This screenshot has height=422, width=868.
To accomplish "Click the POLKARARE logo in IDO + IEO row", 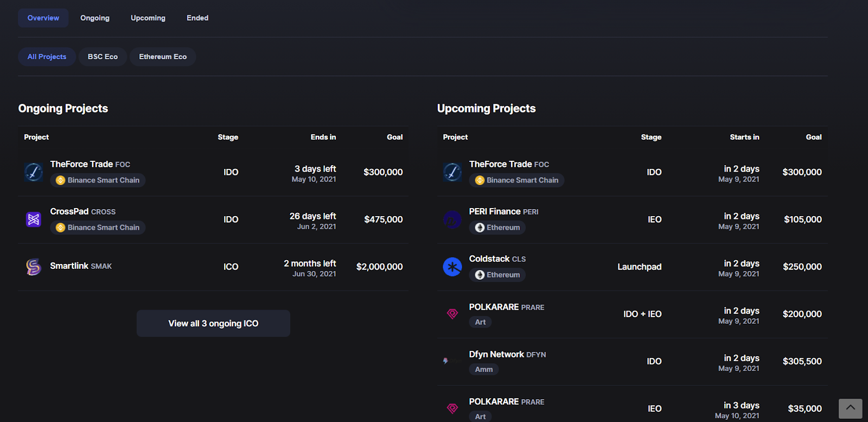I will tap(452, 314).
